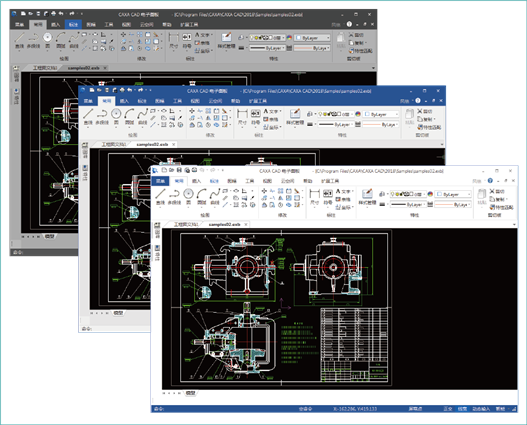Close samples02.exb tab in front window
The height and width of the screenshot is (425, 527).
click(x=246, y=224)
